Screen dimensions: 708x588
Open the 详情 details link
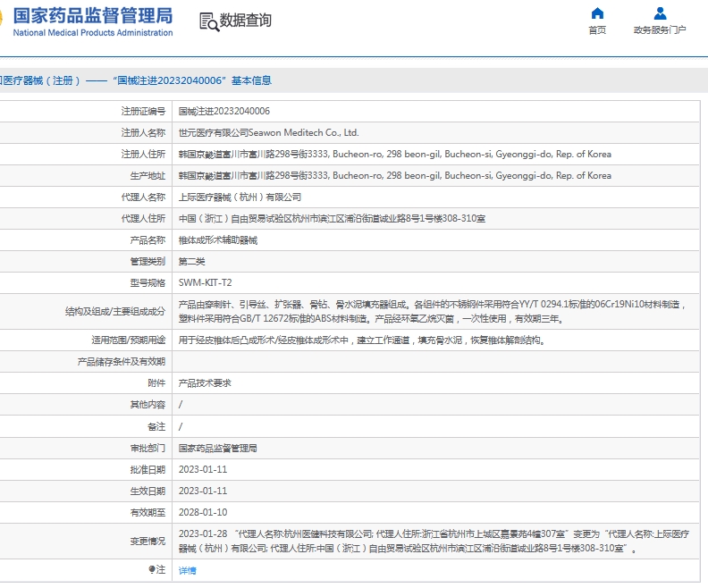pyautogui.click(x=188, y=570)
